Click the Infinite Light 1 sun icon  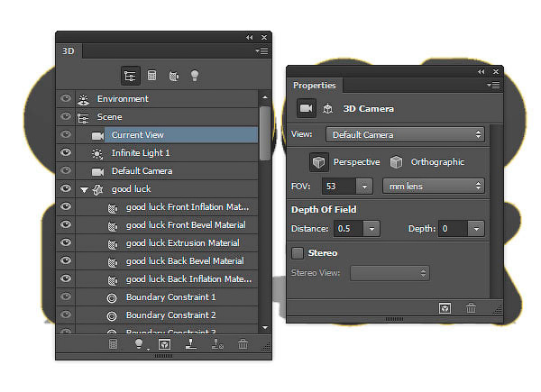97,153
